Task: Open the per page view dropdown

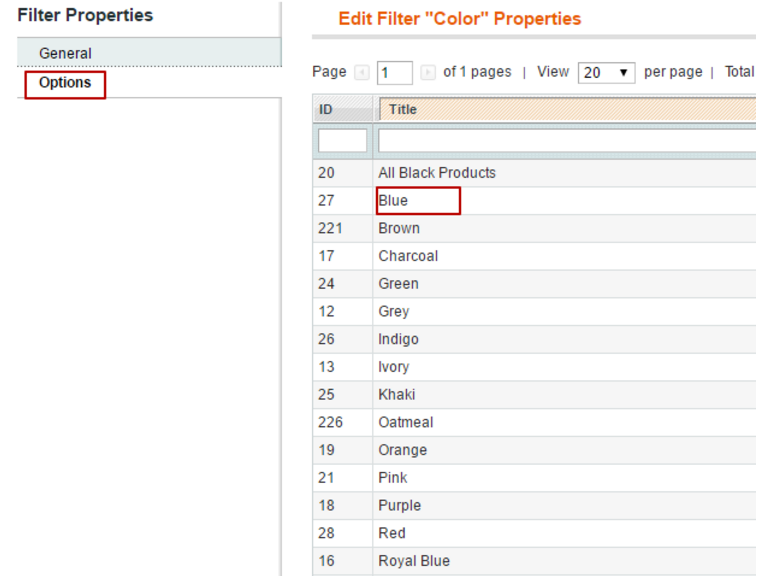Action: tap(606, 73)
